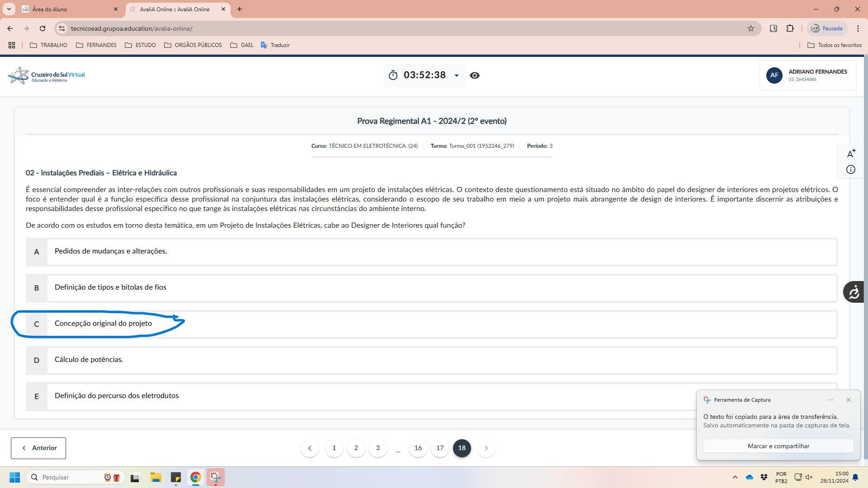
Task: Click the font size increase icon
Action: point(851,154)
